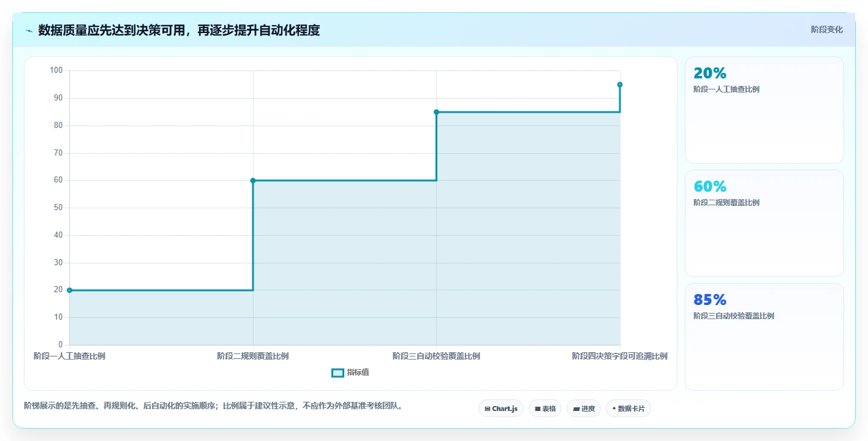Click the icon inside the 进度 chip
868x441 pixels.
(x=576, y=409)
